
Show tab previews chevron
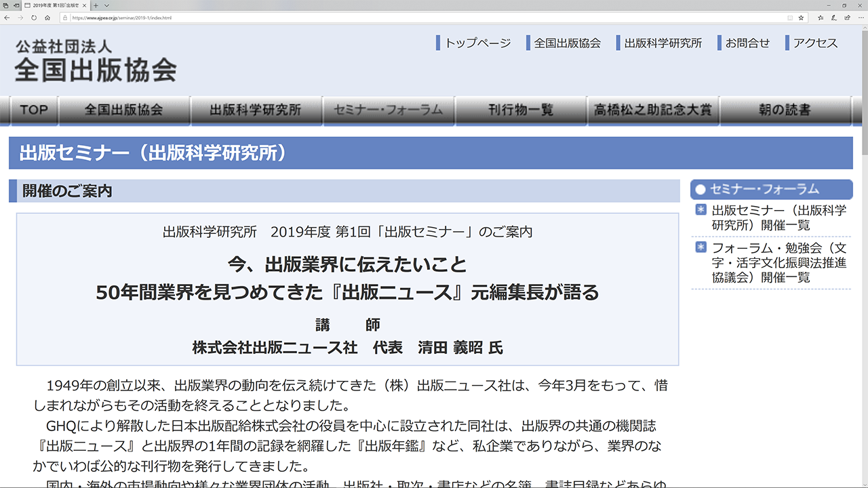pos(106,5)
